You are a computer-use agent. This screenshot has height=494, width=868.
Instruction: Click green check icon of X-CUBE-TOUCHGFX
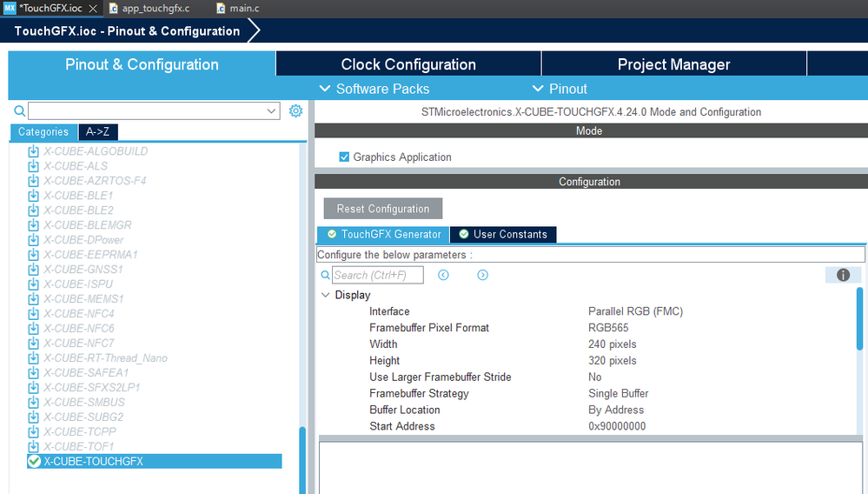pyautogui.click(x=35, y=461)
